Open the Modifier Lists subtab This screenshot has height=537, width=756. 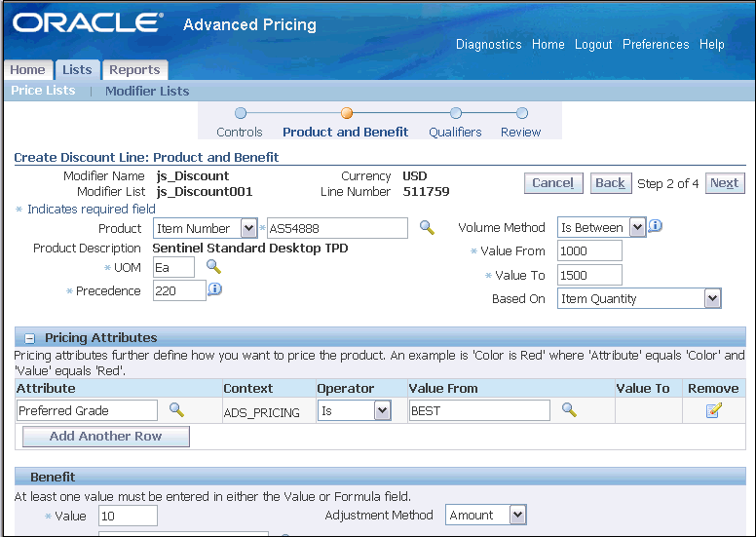[147, 92]
